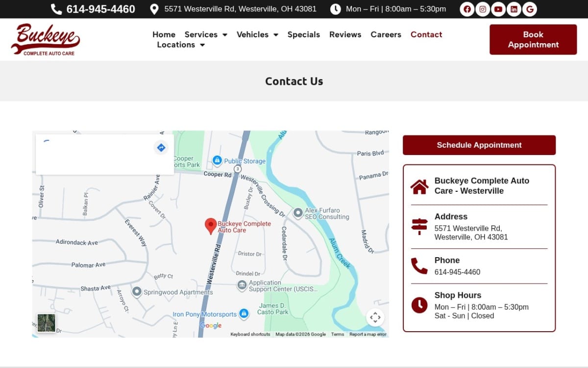This screenshot has width=588, height=368.
Task: Open the Google profile icon
Action: 530,9
